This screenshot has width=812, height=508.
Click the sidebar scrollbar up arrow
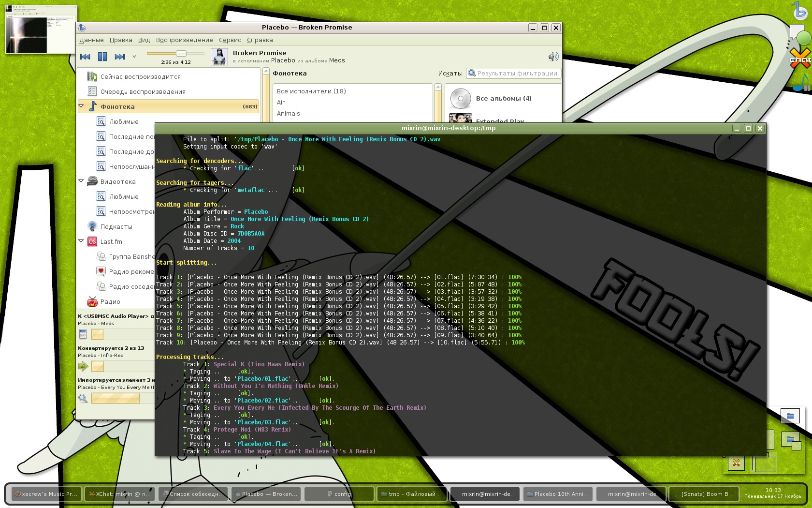pos(266,72)
